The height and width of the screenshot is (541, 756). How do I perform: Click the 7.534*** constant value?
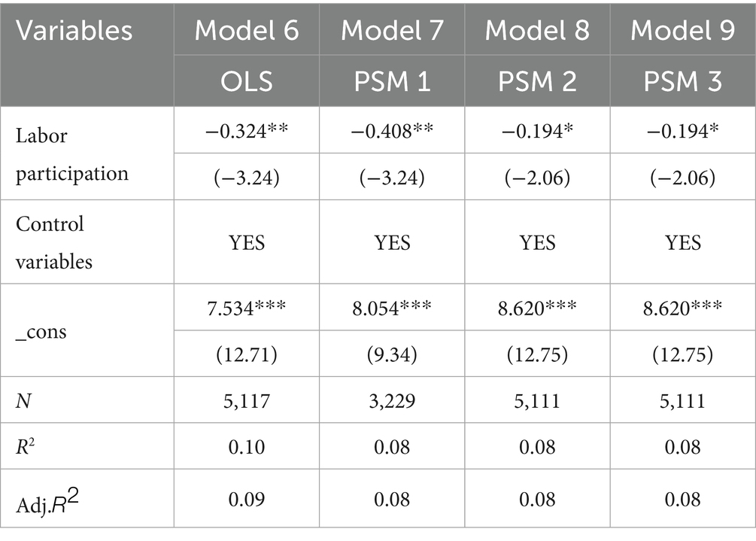click(246, 308)
